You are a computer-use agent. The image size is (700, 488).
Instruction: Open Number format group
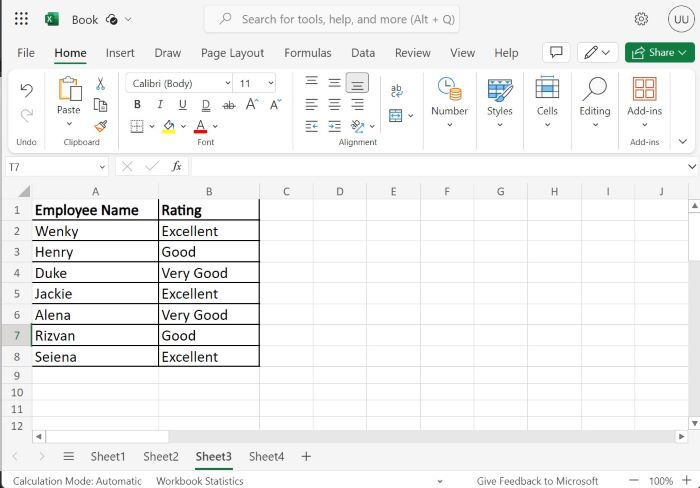[450, 102]
